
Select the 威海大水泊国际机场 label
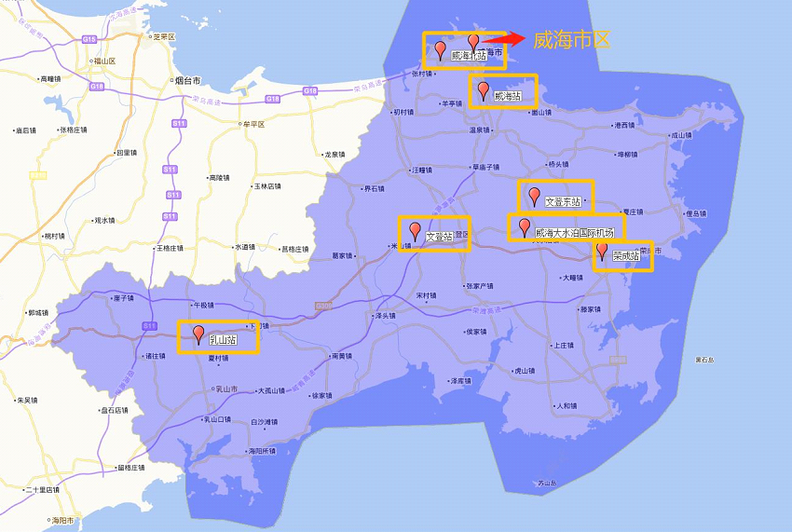574,233
